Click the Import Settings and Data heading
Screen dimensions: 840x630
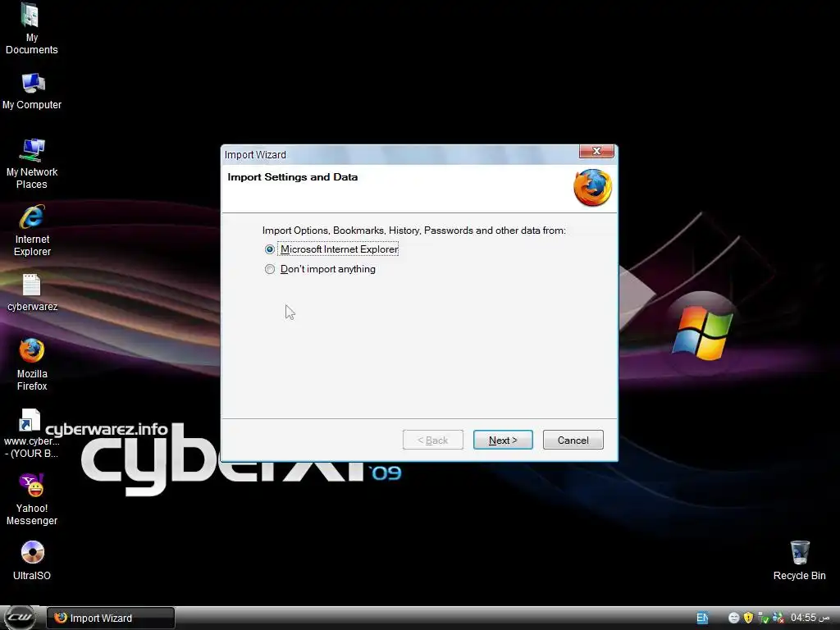(x=293, y=177)
